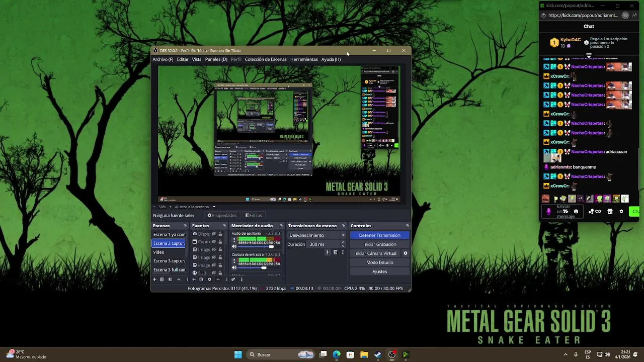Remove the scene transition with trash icon
This screenshot has width=644, height=362.
click(335, 252)
